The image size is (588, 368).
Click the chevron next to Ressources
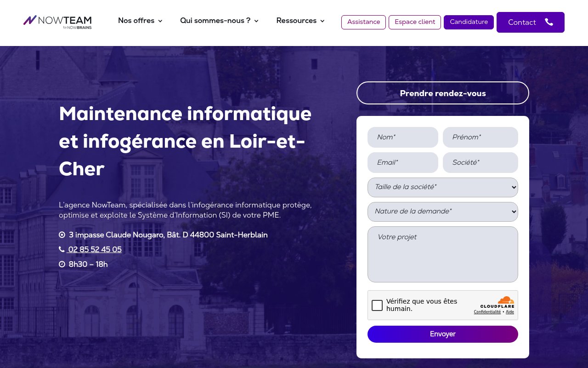(322, 21)
